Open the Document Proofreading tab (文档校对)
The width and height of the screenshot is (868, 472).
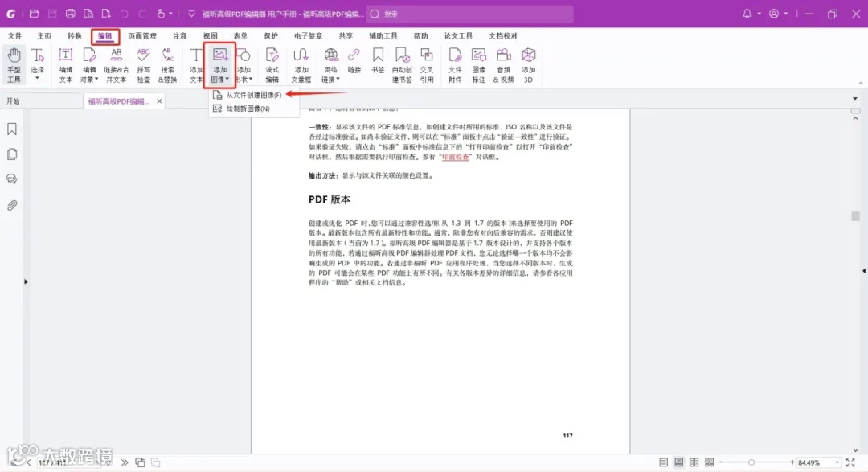tap(502, 35)
